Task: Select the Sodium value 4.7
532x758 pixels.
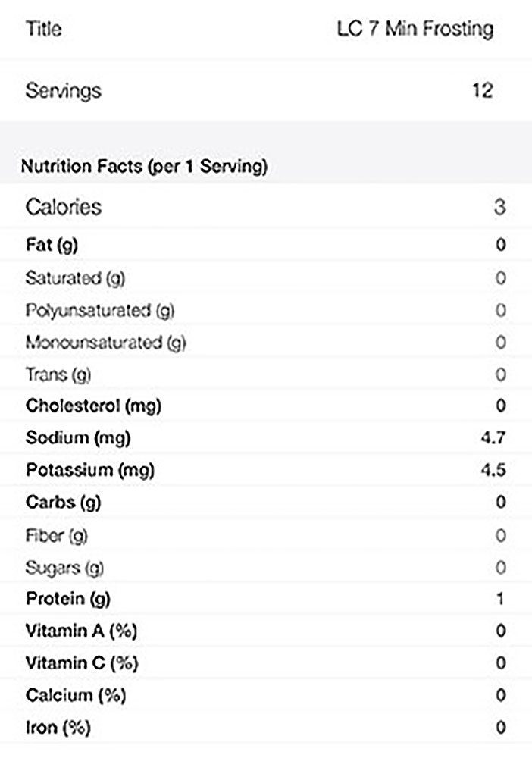Action: click(x=493, y=437)
